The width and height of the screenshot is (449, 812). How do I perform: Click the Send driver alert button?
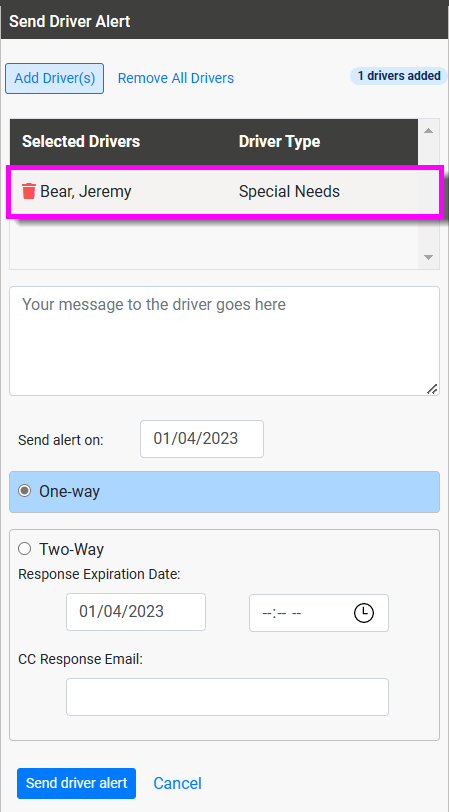[x=76, y=783]
